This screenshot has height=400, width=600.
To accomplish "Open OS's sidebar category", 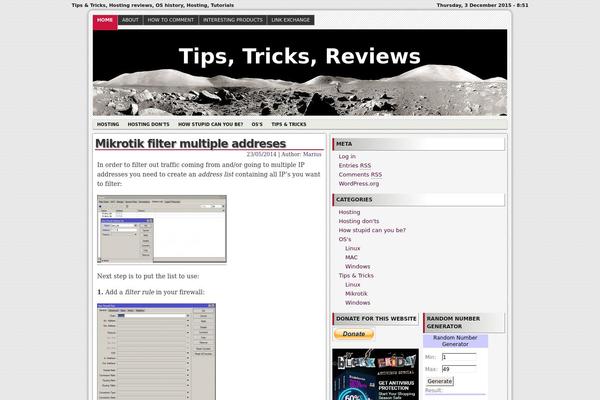I will coord(345,239).
